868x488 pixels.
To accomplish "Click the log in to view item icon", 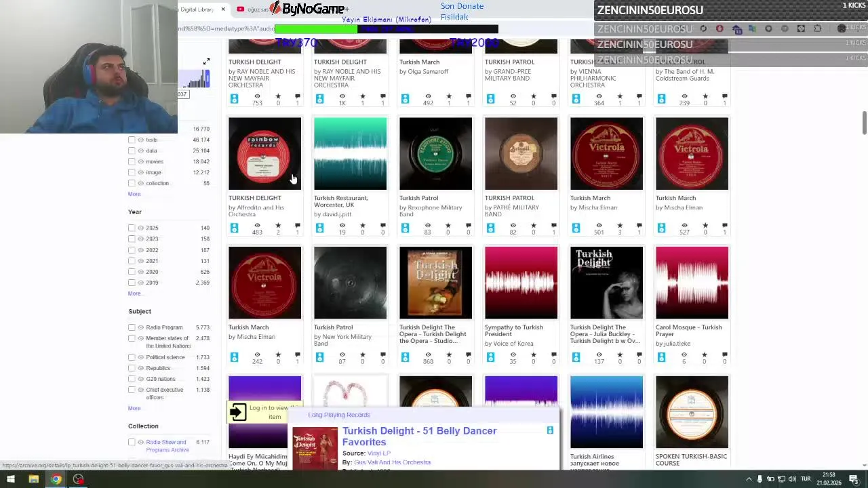I will pos(237,411).
